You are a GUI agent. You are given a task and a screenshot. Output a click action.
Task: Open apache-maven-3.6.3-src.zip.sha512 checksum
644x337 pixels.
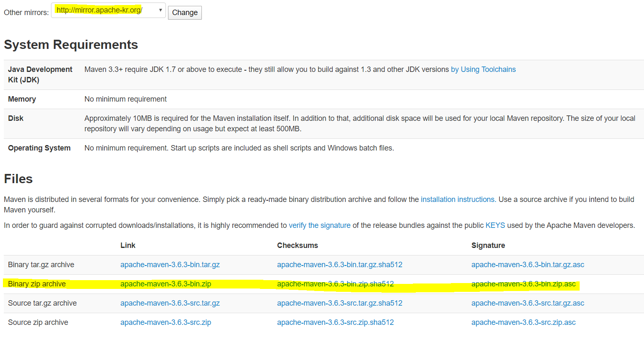click(336, 322)
